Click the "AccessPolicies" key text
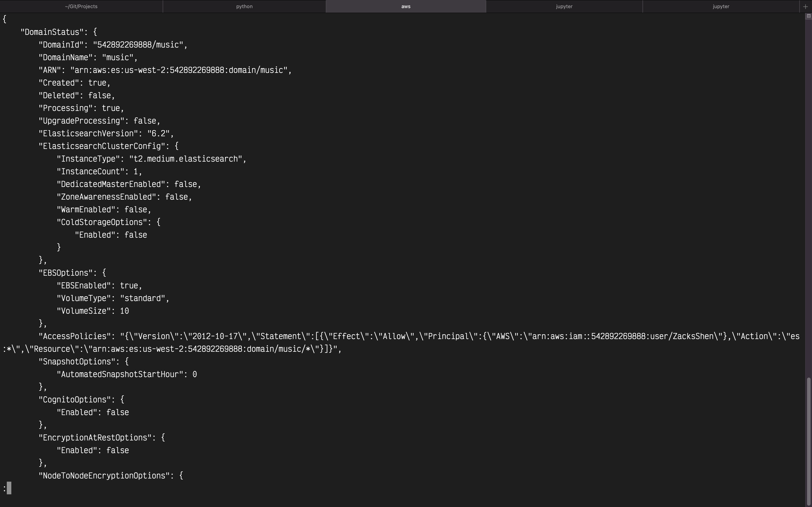This screenshot has width=812, height=507. tap(75, 337)
